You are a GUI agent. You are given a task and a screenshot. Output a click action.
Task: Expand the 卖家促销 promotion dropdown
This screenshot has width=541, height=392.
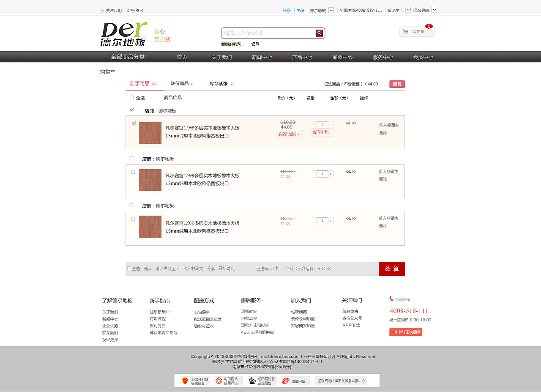(290, 134)
